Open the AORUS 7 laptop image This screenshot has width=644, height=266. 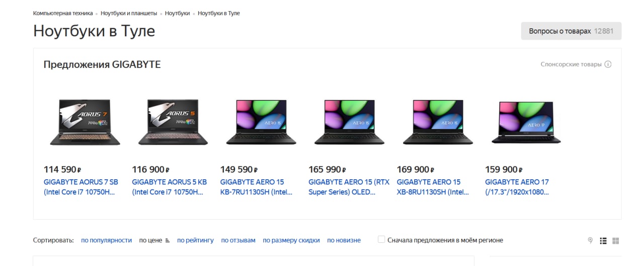pos(85,122)
